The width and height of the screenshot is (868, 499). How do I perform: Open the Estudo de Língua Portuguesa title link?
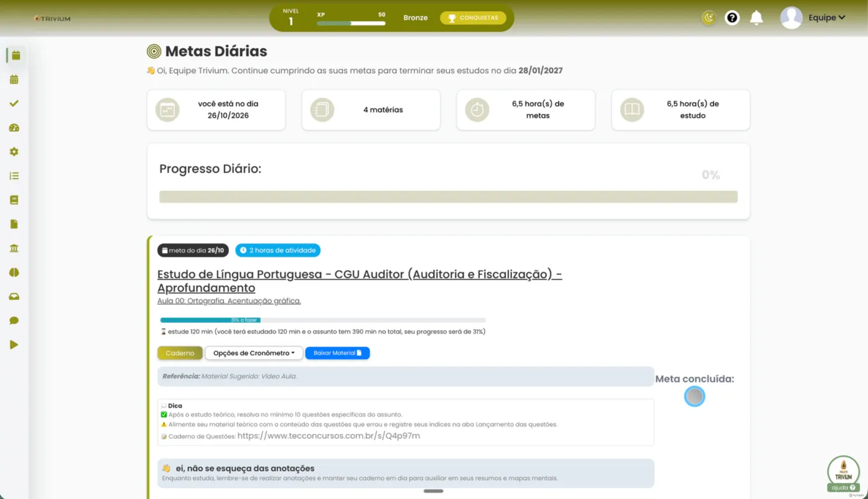360,281
